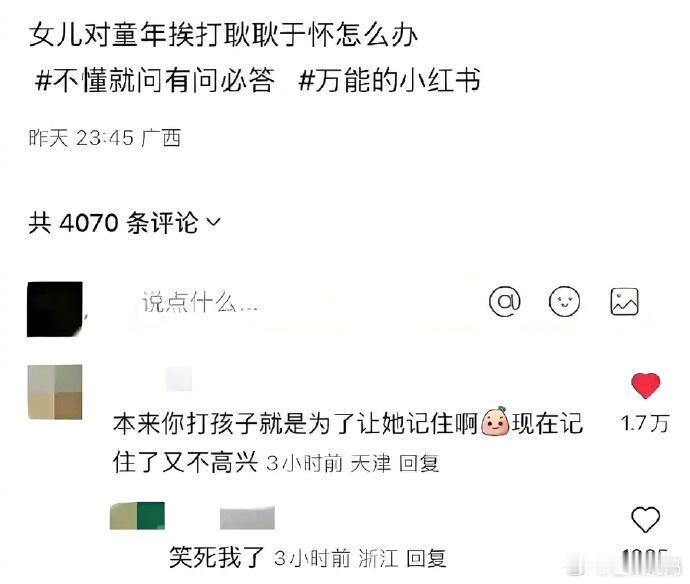690x584 pixels.
Task: Reply to the Tianjin comment via 回复
Action: (x=419, y=463)
